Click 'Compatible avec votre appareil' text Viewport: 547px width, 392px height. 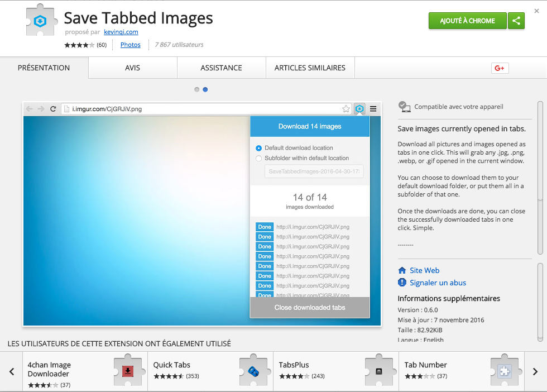click(459, 107)
